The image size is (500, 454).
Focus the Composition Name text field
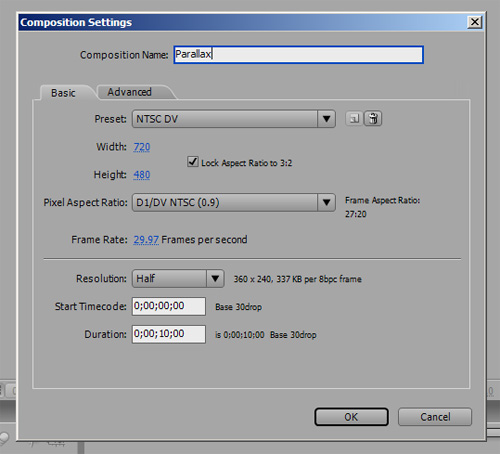[x=299, y=55]
